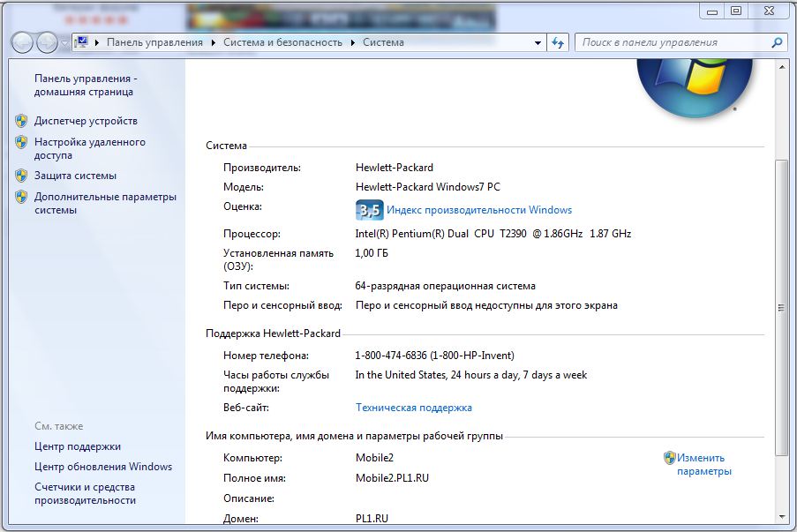
Task: Click shield icon next to Изменить параметры
Action: click(669, 458)
